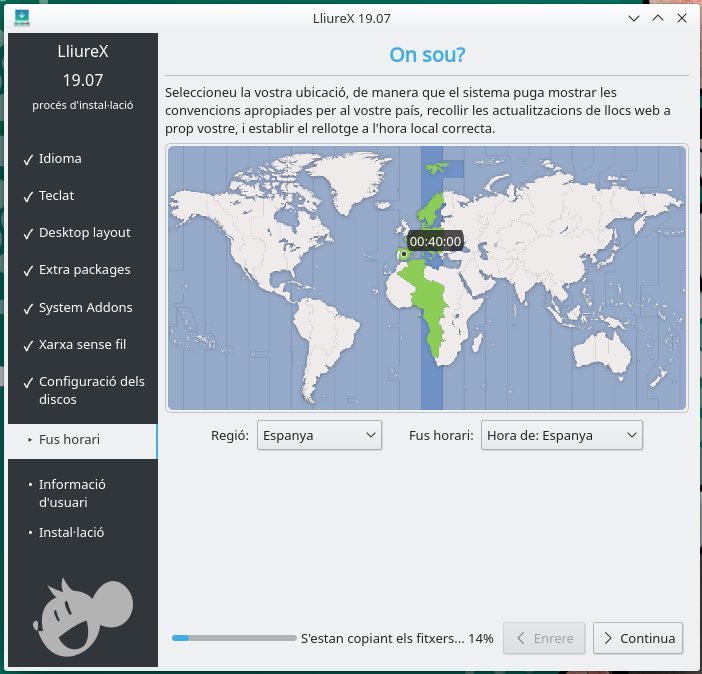Image resolution: width=702 pixels, height=674 pixels.
Task: Click the LliureX 19.07 window title text
Action: (x=351, y=18)
